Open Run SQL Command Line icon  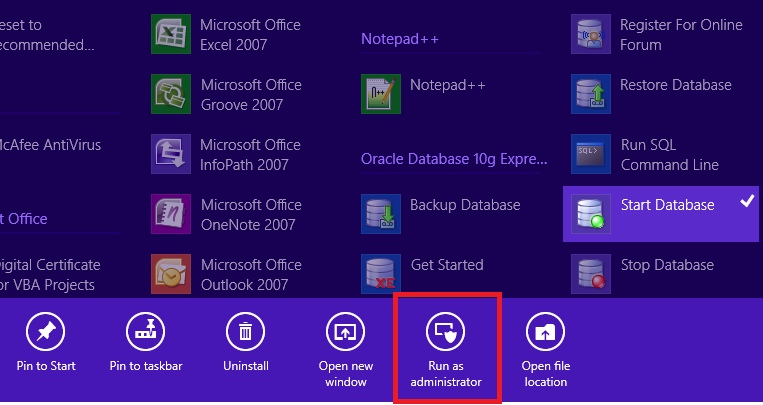point(591,154)
